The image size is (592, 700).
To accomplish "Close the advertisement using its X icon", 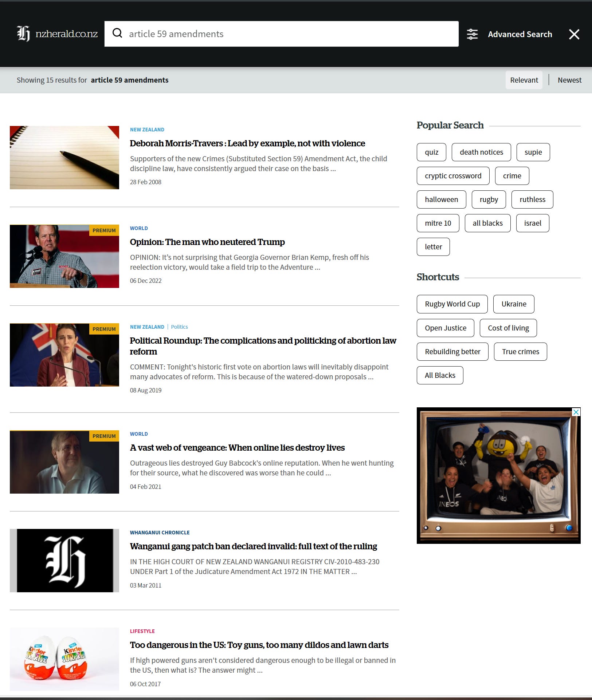I will click(576, 412).
